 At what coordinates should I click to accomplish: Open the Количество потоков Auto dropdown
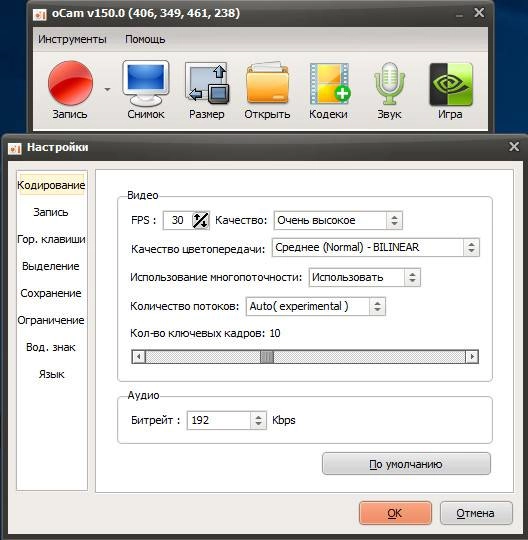pos(315,306)
